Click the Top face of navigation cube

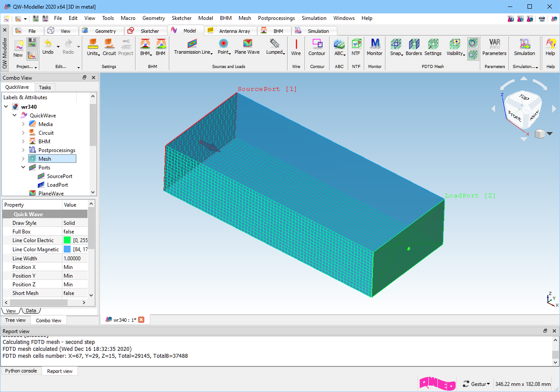[524, 97]
